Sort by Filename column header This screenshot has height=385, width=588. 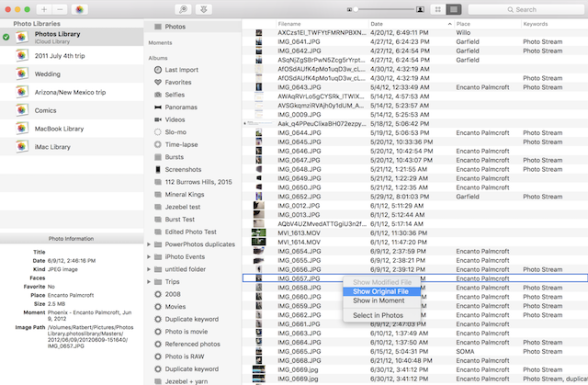point(289,23)
